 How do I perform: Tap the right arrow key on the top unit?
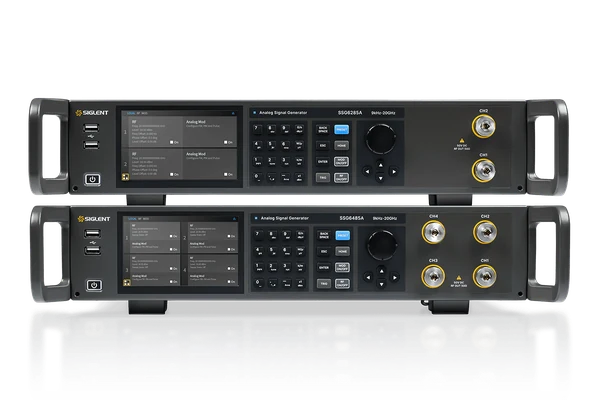coord(394,171)
